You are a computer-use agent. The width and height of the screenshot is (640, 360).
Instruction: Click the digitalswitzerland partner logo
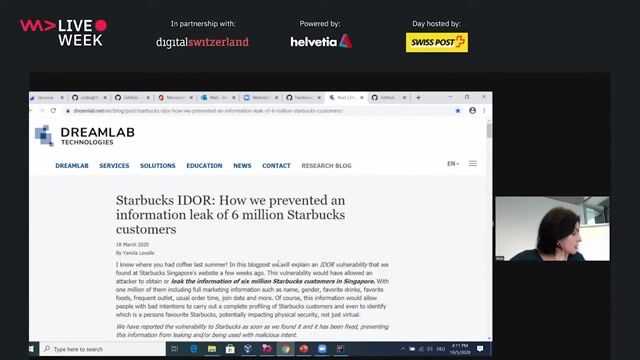202,42
